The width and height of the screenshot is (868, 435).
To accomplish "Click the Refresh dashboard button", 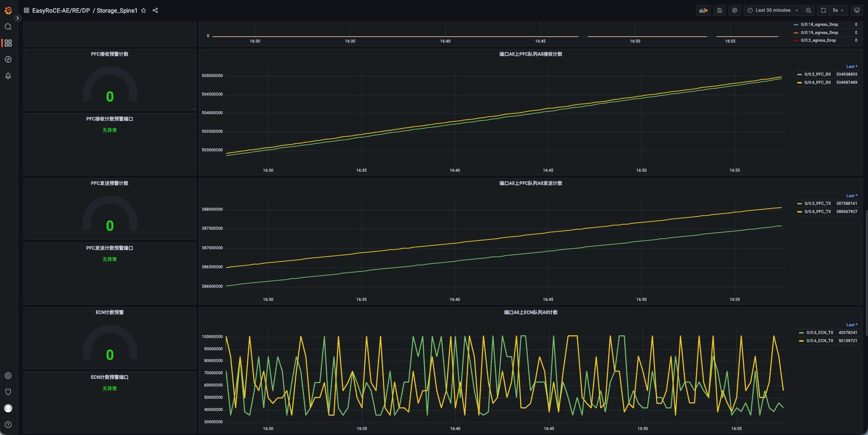I will (823, 10).
